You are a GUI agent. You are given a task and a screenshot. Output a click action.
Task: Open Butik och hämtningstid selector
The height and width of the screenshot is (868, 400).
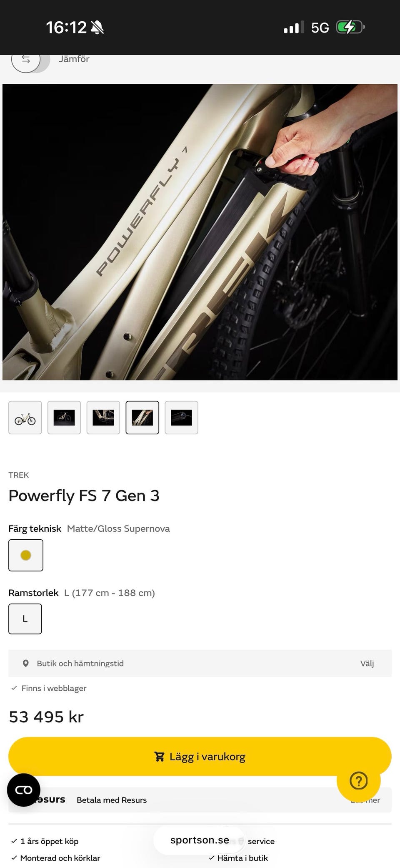point(200,663)
